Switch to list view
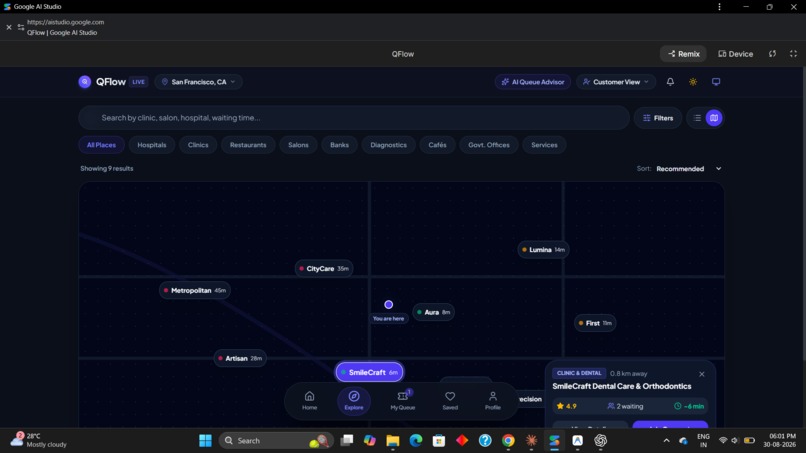The height and width of the screenshot is (453, 806). [x=697, y=118]
